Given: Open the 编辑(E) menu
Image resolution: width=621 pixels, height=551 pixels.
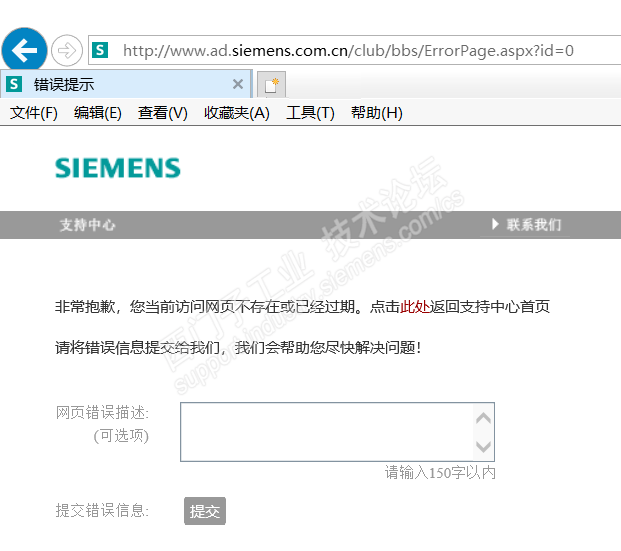Looking at the screenshot, I should [98, 113].
